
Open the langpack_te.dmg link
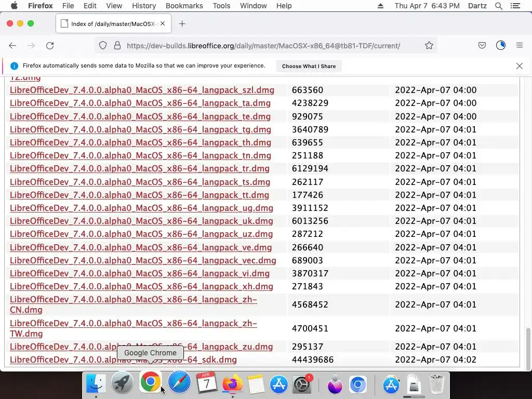(140, 116)
